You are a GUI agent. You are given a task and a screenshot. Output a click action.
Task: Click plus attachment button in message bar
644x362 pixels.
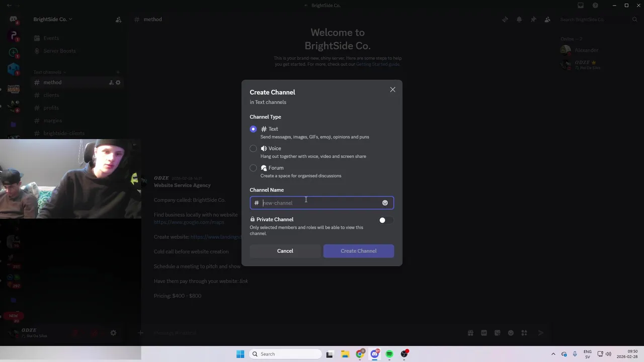pos(141,333)
